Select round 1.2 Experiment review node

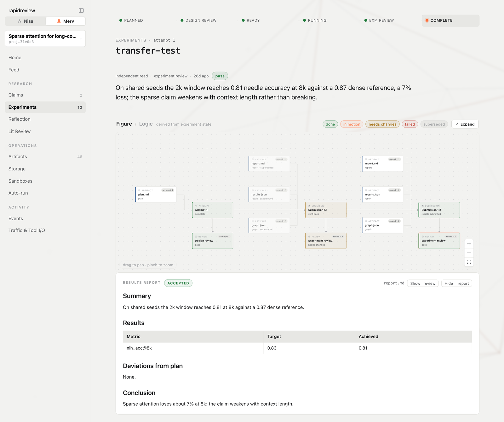(x=439, y=241)
